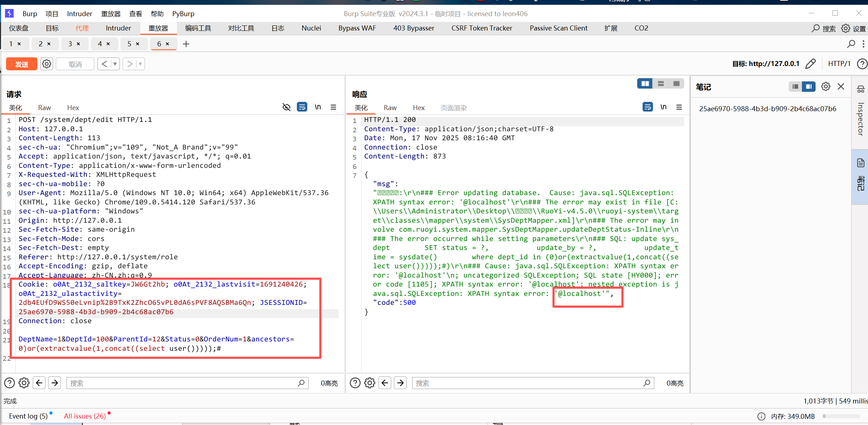Toggle hidden-characters eye icon in the request pane
Image resolution: width=868 pixels, height=425 pixels.
286,107
